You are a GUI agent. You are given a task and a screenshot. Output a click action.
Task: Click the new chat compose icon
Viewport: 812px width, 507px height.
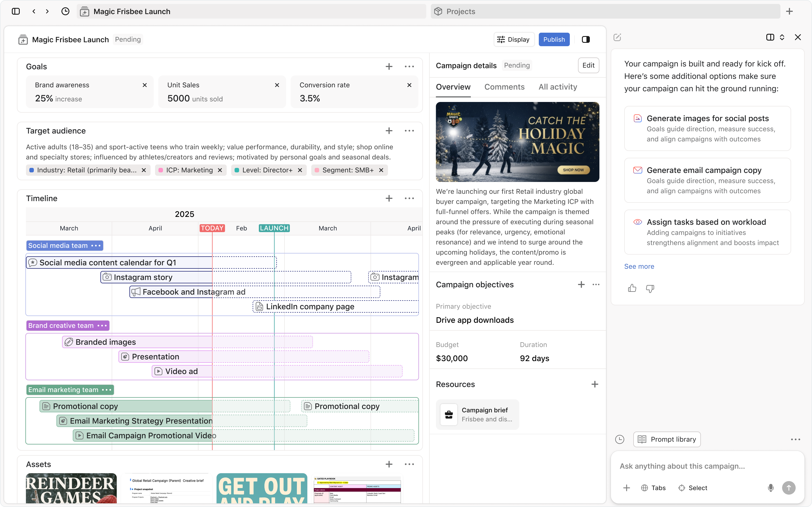[x=617, y=37]
